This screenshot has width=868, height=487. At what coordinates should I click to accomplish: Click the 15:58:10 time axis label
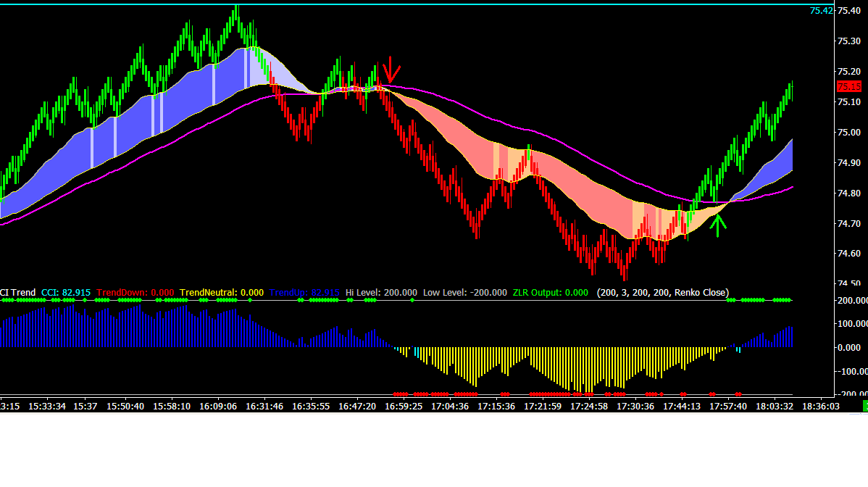[x=172, y=407]
